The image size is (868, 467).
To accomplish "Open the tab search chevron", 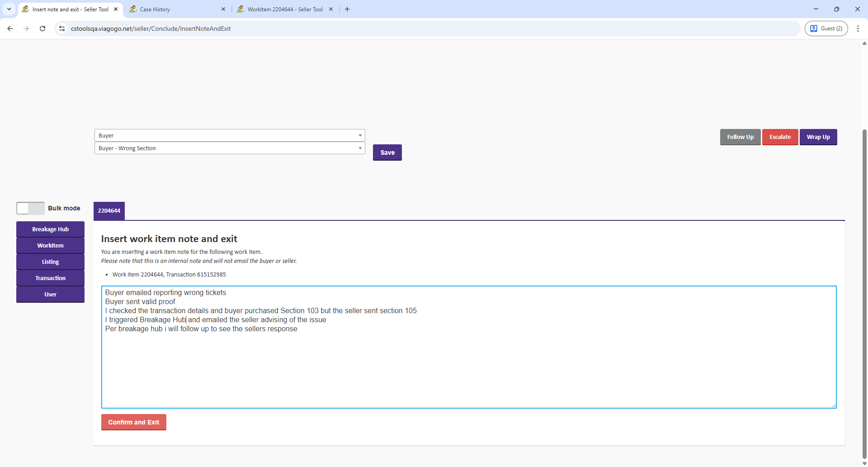I will [x=9, y=9].
